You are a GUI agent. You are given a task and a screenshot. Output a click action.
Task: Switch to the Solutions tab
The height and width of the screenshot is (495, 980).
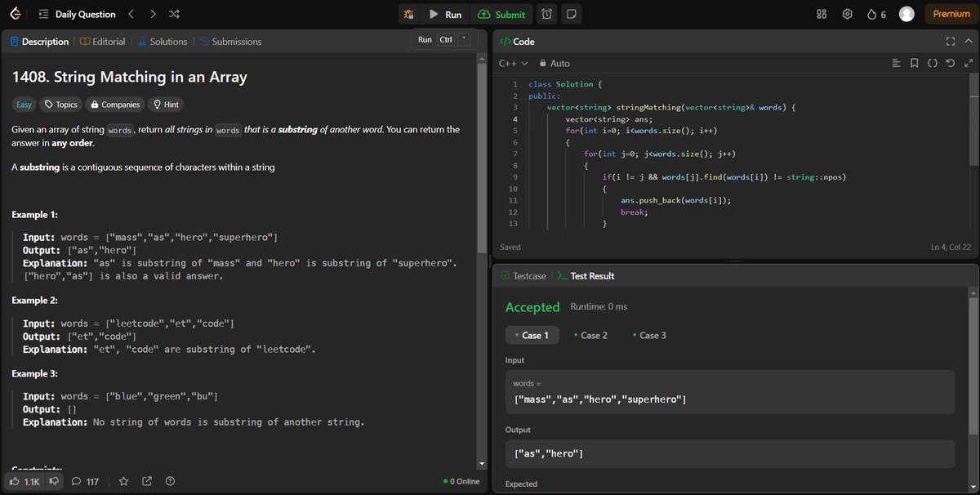(163, 42)
